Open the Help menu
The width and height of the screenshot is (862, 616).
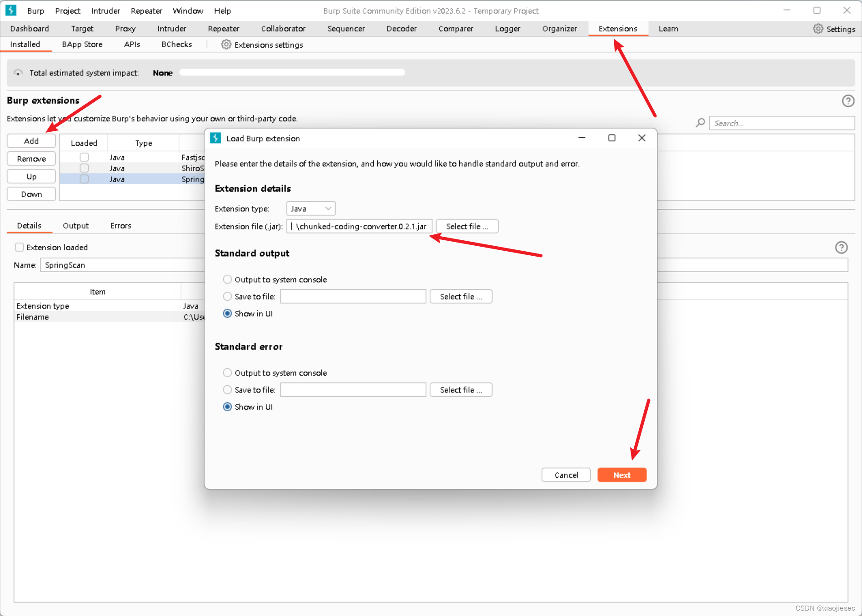(222, 10)
